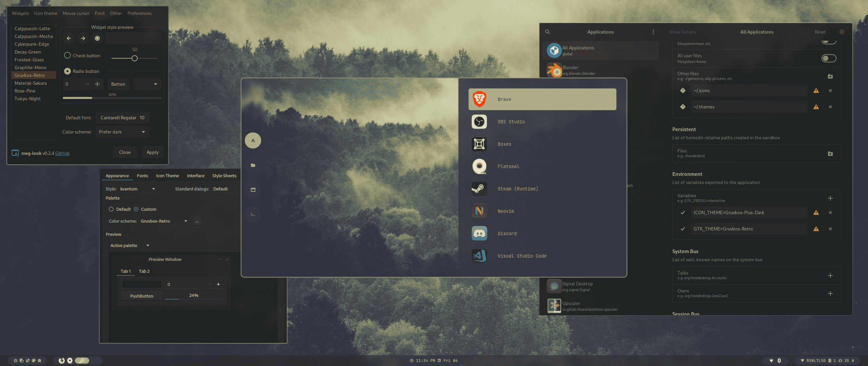Open the GitHub link
Screen dimensions: 868x366
(62, 153)
